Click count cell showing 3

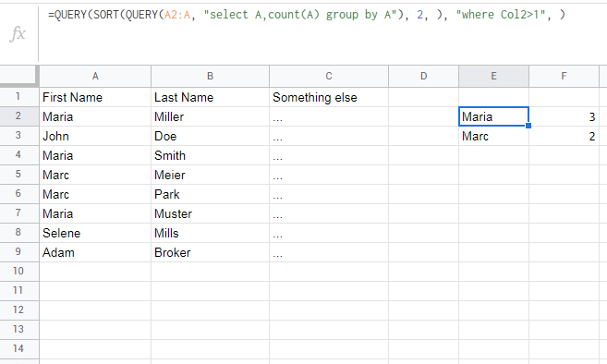tap(564, 116)
